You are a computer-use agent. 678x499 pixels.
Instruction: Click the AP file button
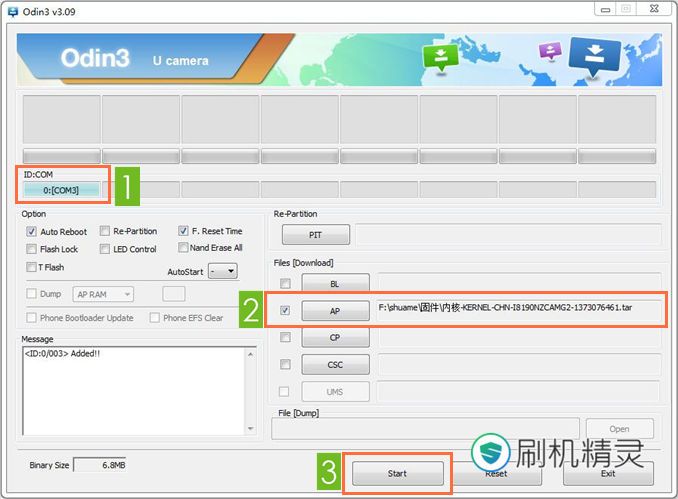coord(336,311)
